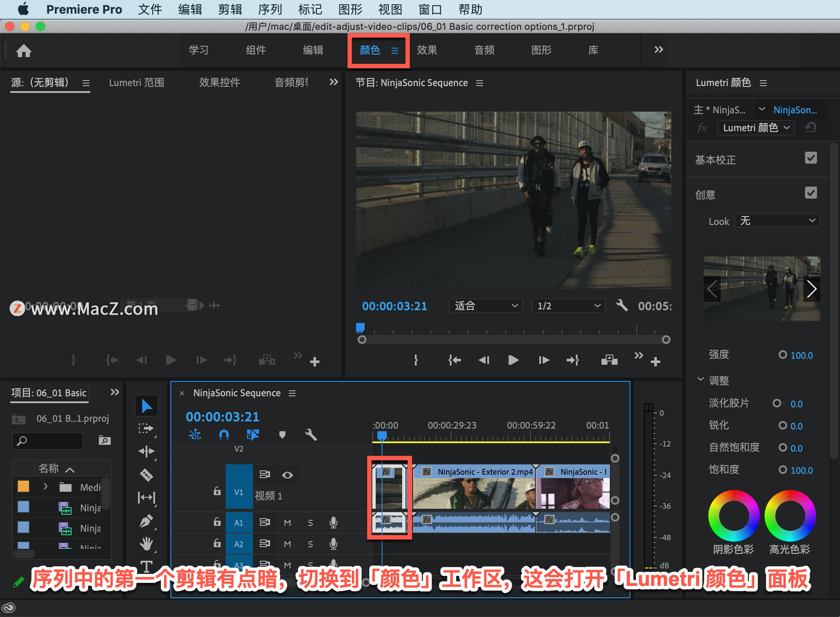The height and width of the screenshot is (617, 840).
Task: Open the 适合 zoom level dropdown
Action: (485, 306)
